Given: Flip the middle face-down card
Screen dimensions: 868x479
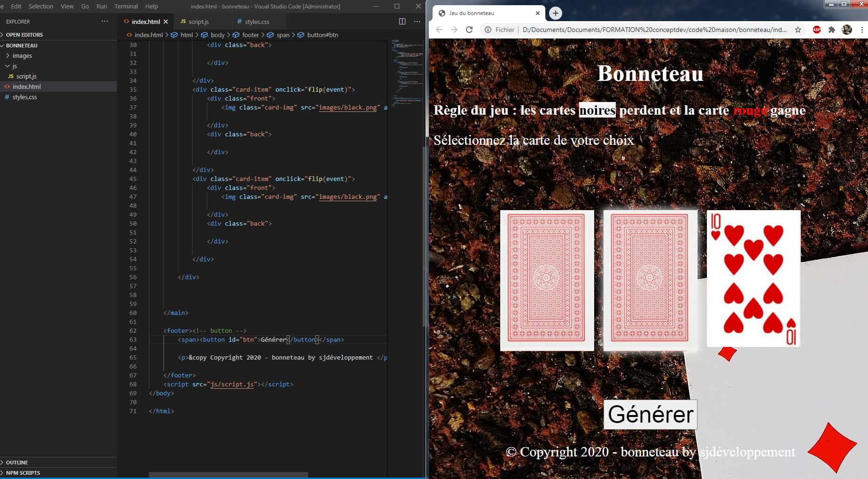Looking at the screenshot, I should (650, 280).
